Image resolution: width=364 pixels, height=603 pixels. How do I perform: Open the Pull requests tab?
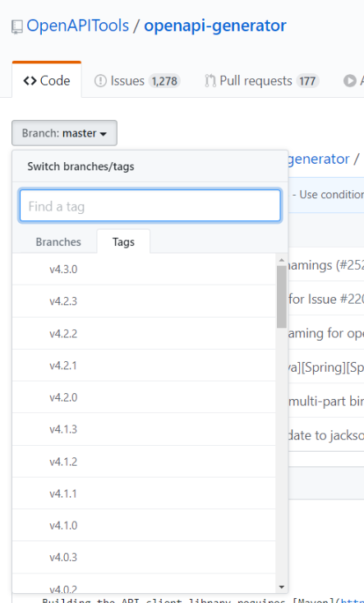tap(262, 81)
